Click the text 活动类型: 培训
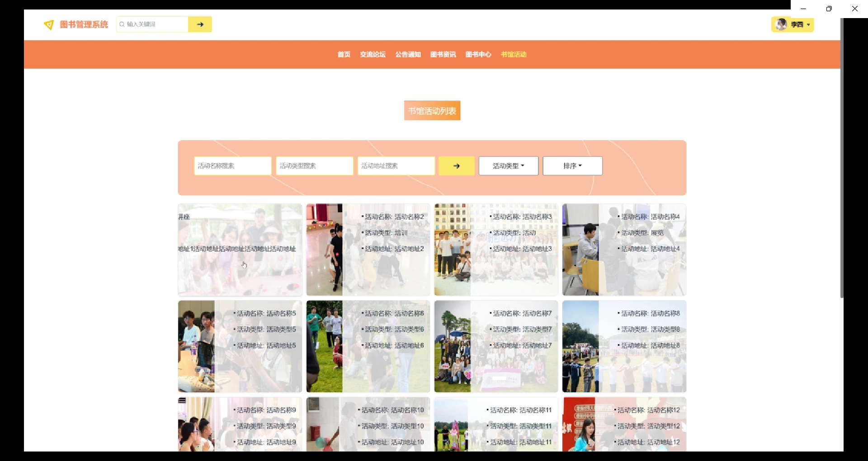 pos(386,233)
